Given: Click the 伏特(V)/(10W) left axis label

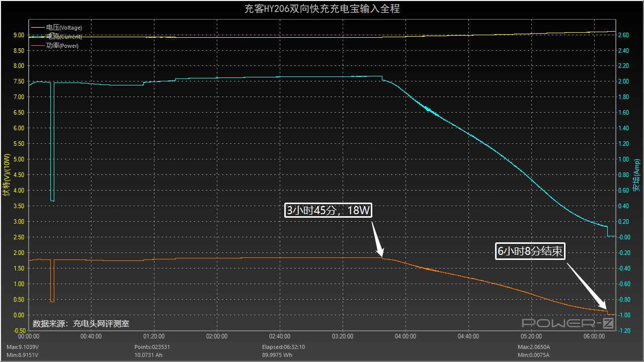Looking at the screenshot, I should (x=7, y=176).
